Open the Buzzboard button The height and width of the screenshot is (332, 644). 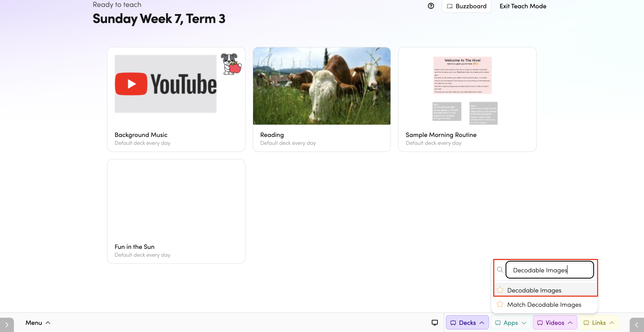(467, 6)
